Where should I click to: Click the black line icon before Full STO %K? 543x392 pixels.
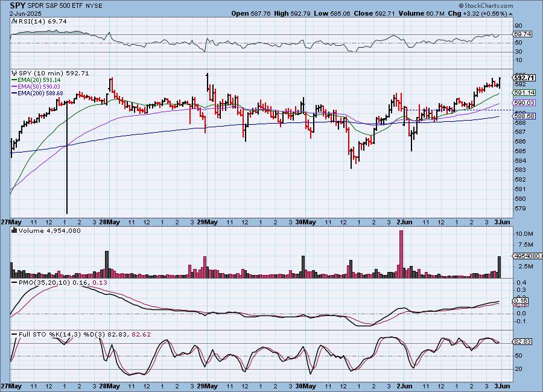(x=14, y=335)
